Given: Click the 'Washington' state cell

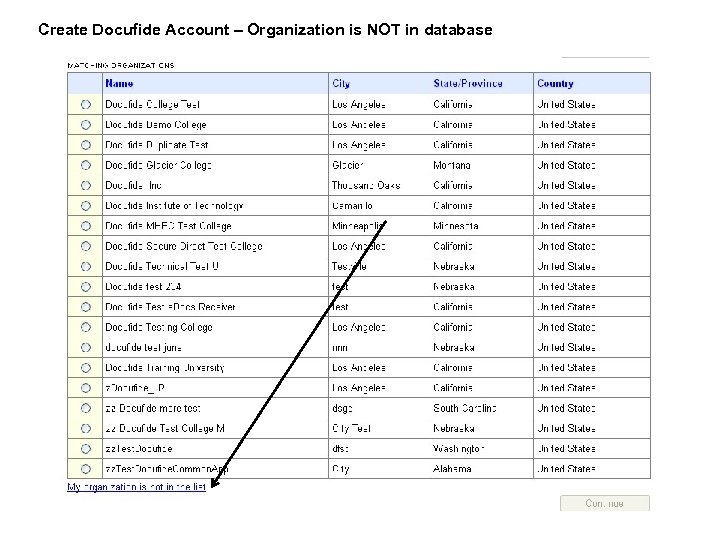Looking at the screenshot, I should click(459, 449).
